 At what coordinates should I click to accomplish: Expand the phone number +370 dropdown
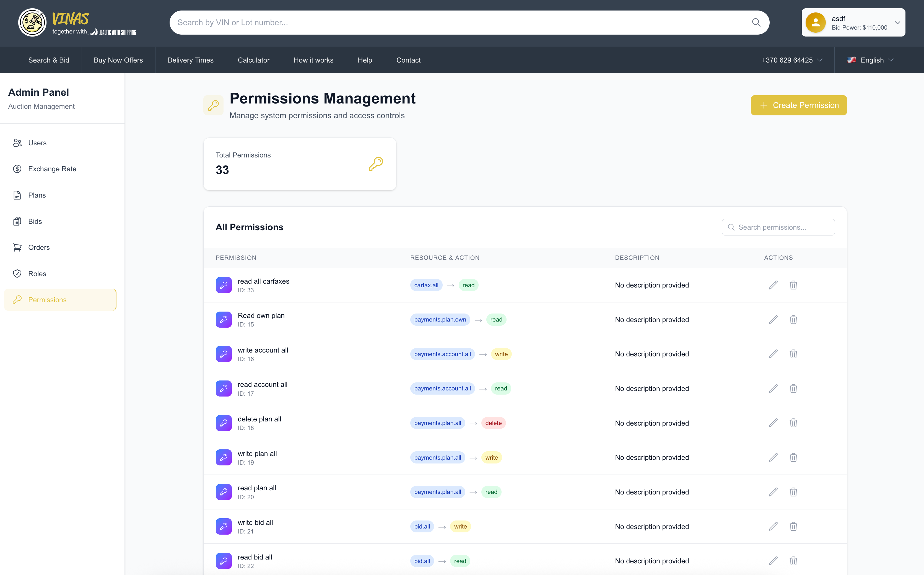tap(792, 60)
